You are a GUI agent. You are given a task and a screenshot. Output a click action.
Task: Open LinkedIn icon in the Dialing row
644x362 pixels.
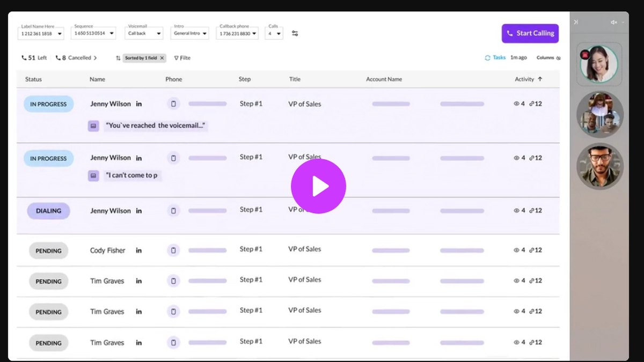click(x=138, y=211)
